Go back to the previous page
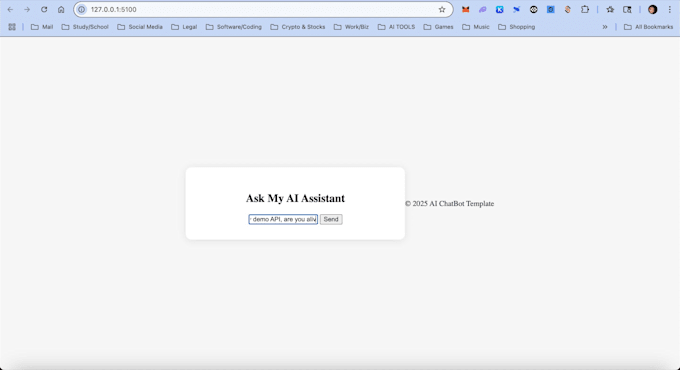This screenshot has width=680, height=370. (x=10, y=10)
